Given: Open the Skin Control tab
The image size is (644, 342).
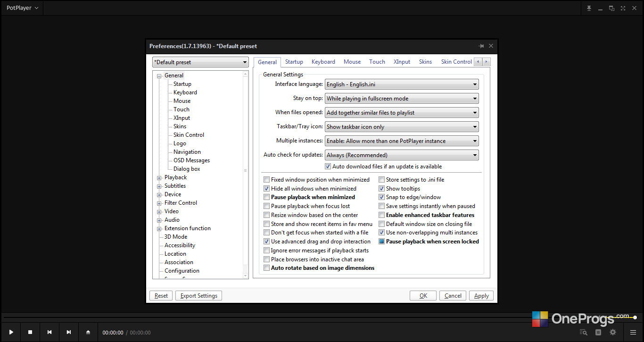Looking at the screenshot, I should click(456, 62).
